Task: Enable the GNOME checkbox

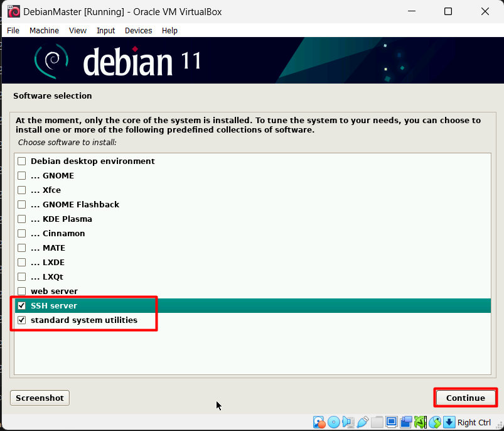Action: 21,176
